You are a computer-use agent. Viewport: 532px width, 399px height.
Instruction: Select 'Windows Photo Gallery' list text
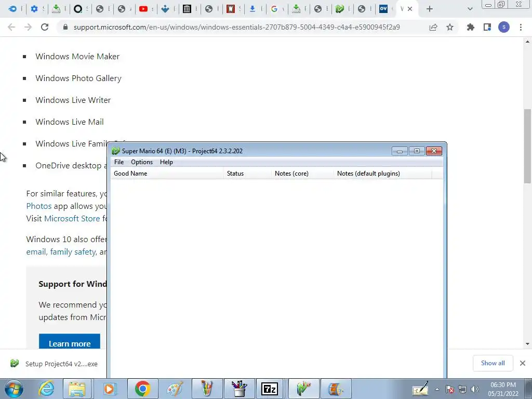(x=78, y=78)
